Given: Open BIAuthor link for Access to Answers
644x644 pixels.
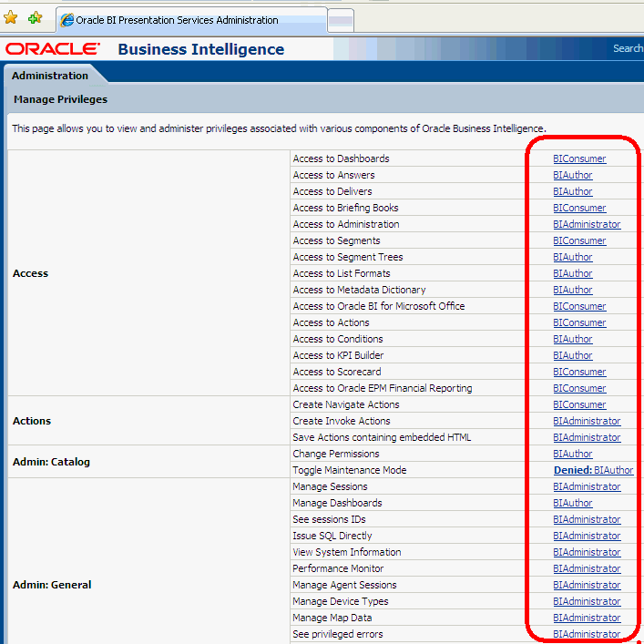Looking at the screenshot, I should click(573, 175).
